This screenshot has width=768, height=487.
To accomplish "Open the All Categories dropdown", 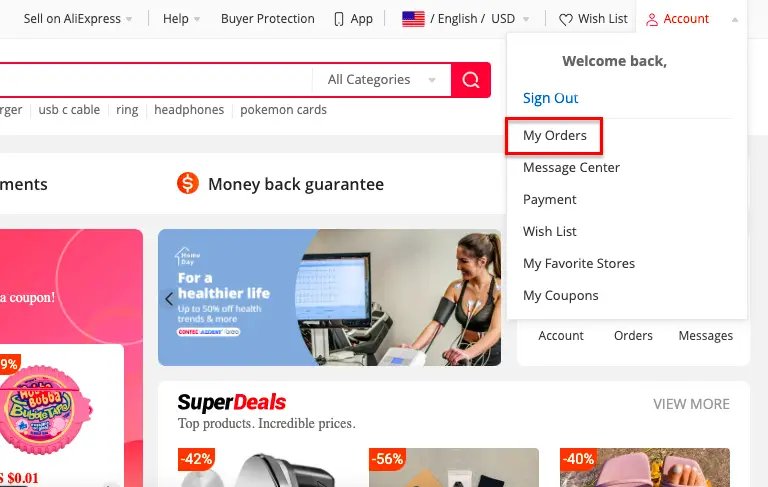I will [x=382, y=80].
